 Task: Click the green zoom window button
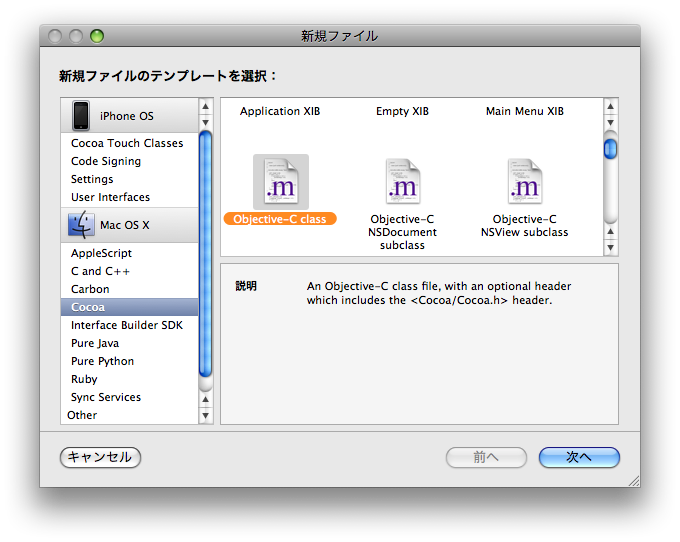click(x=97, y=36)
